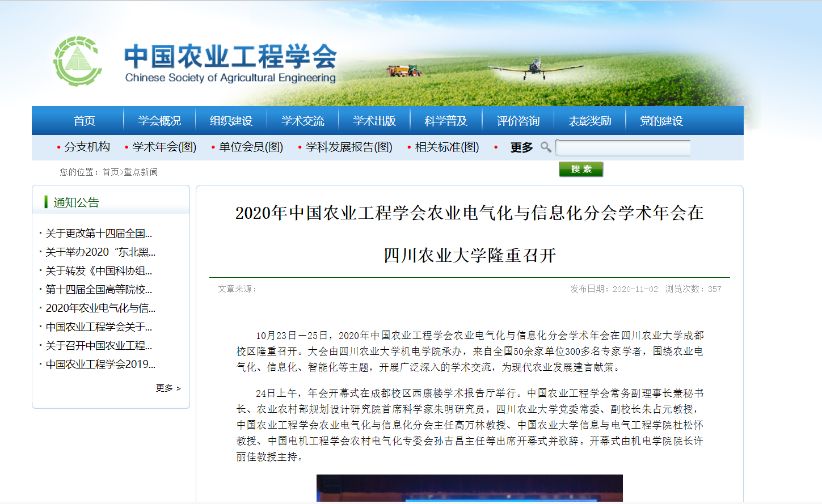Open notice 关于召开中国农业工程...
Viewport: 822px width, 504px height.
point(99,345)
